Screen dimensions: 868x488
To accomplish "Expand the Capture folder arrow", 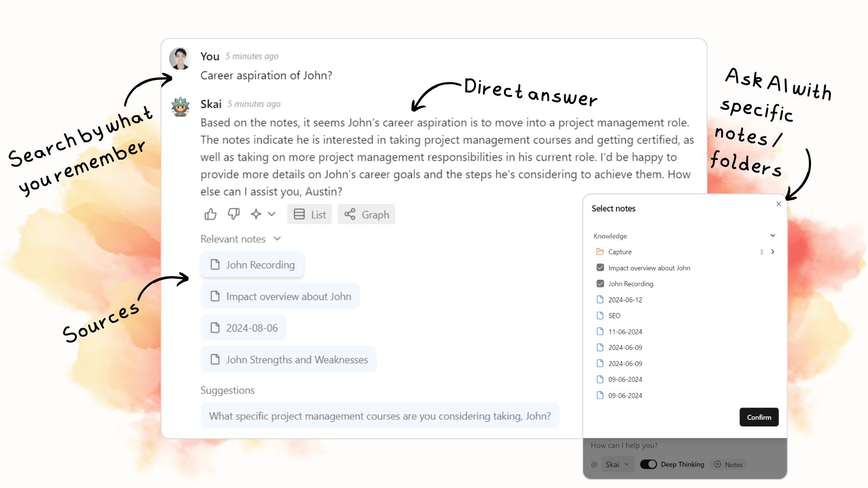I will tap(773, 252).
